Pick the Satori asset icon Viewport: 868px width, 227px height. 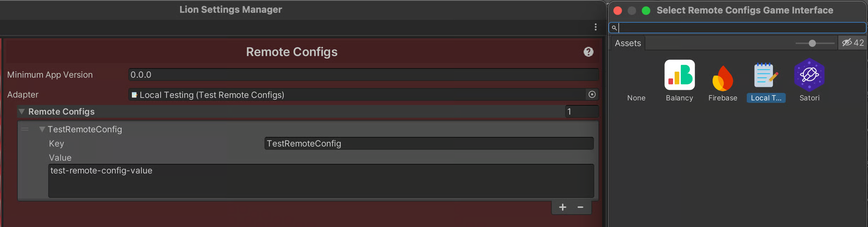[x=809, y=75]
